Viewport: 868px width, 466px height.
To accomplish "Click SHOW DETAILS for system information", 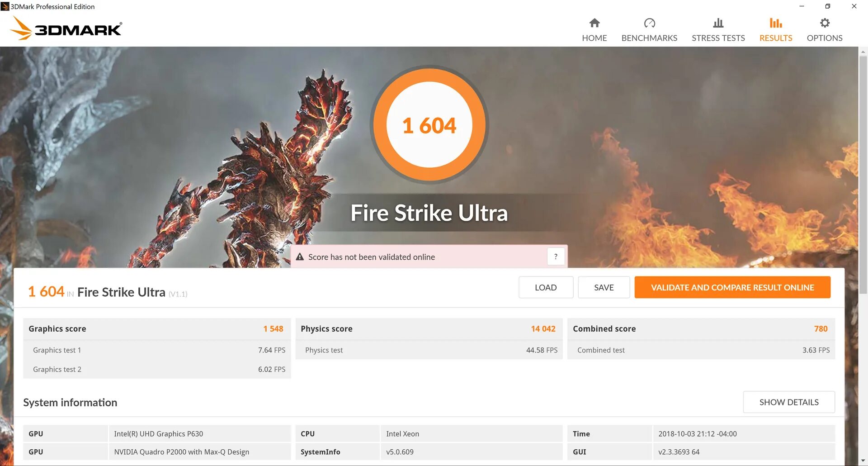I will [x=789, y=402].
